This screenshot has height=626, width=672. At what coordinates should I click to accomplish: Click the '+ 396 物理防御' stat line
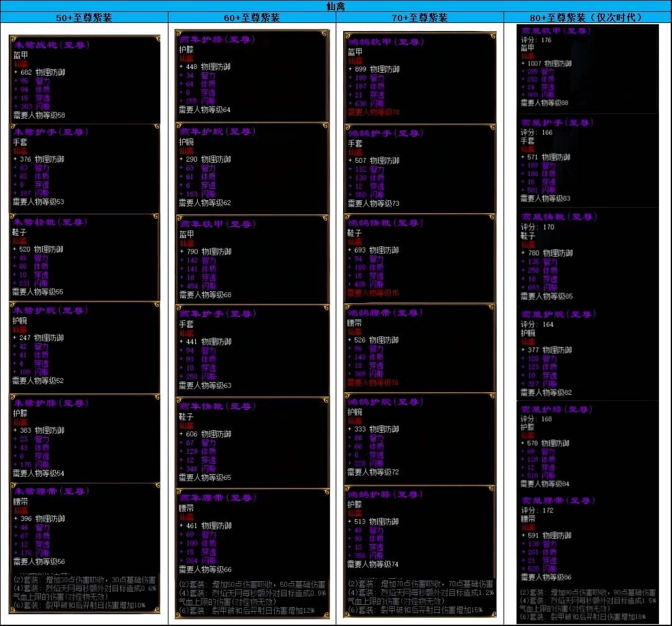point(39,518)
